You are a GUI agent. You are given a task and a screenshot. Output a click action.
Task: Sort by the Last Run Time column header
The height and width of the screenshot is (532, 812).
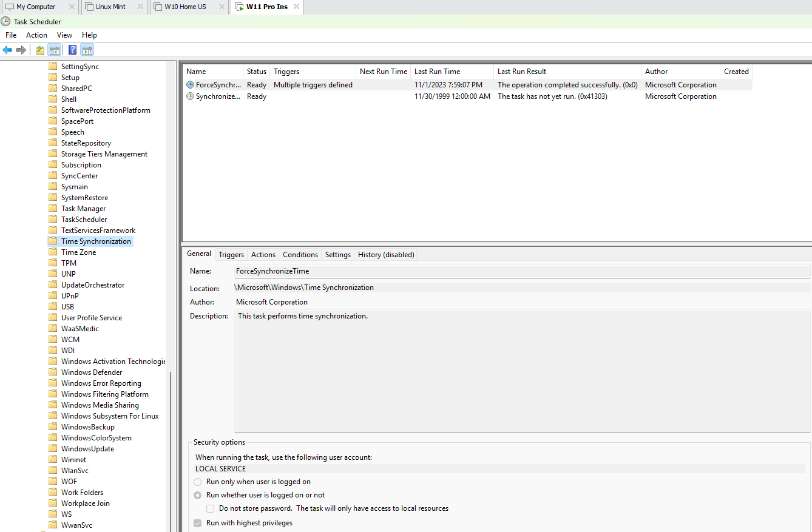click(452, 72)
